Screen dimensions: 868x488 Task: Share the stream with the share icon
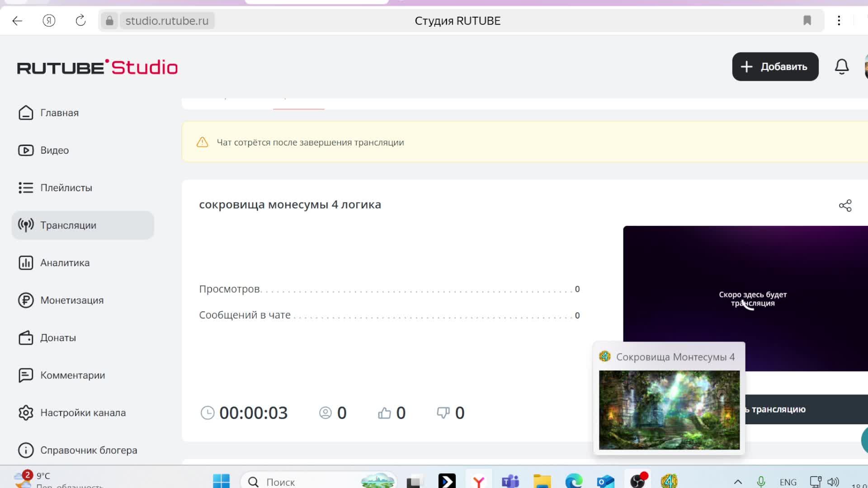point(845,206)
